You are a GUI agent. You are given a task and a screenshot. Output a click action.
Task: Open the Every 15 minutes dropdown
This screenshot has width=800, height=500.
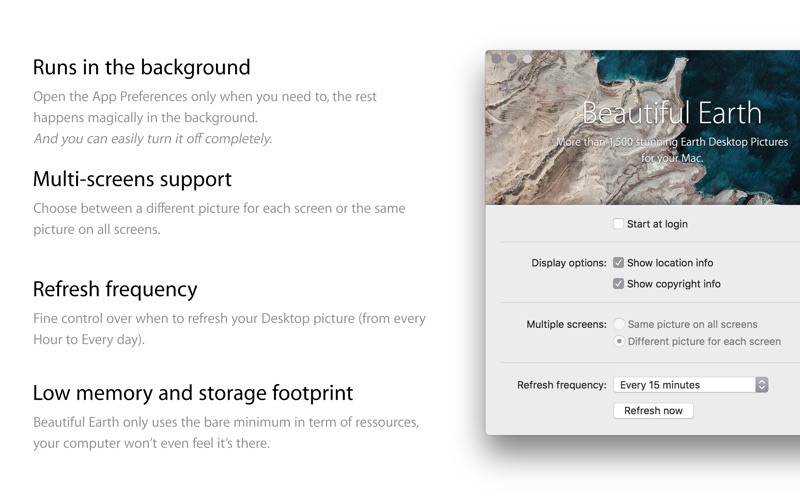[x=691, y=385]
